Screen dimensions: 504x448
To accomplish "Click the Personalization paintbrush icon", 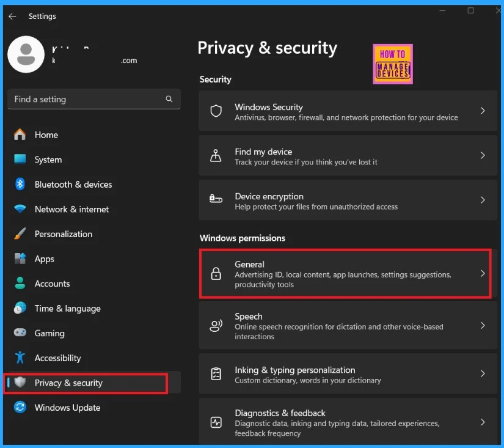I will pyautogui.click(x=20, y=234).
